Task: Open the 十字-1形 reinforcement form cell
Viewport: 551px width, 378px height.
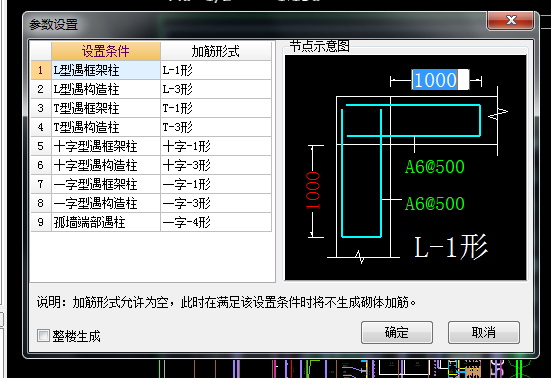Action: coord(216,146)
